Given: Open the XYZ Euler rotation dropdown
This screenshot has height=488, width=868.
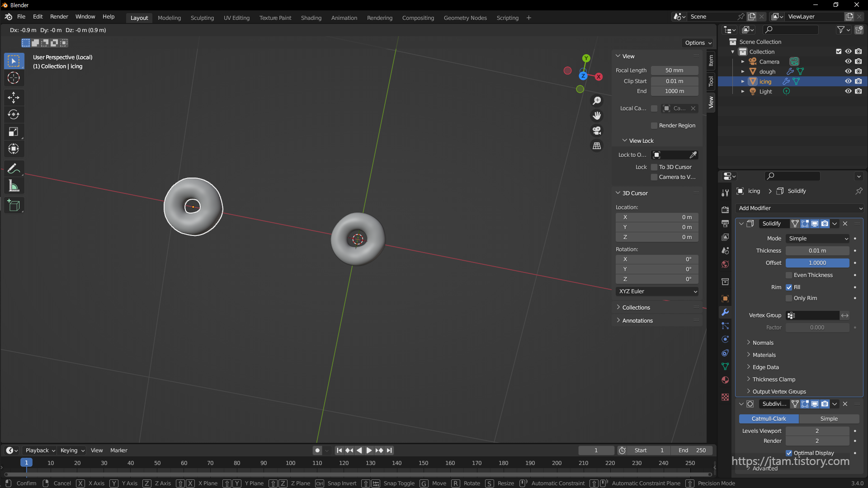Looking at the screenshot, I should [657, 291].
